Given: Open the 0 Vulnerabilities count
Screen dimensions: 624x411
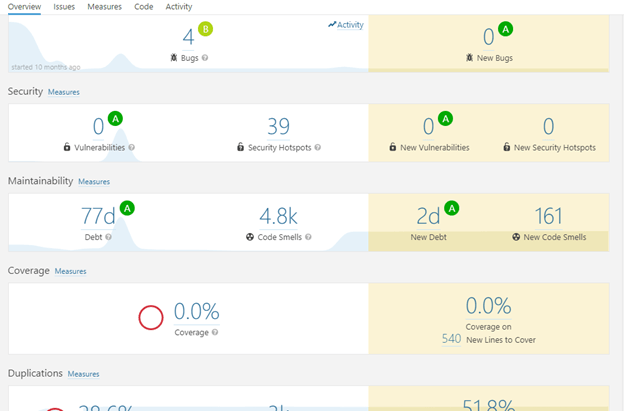Looking at the screenshot, I should point(98,127).
